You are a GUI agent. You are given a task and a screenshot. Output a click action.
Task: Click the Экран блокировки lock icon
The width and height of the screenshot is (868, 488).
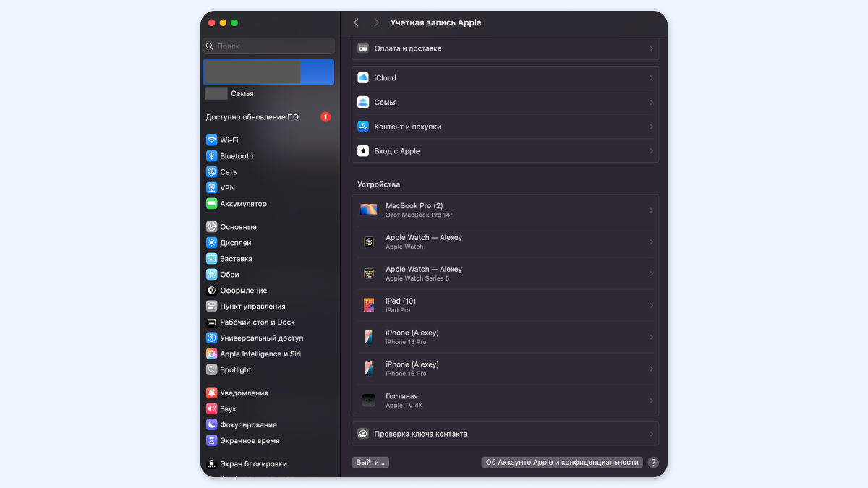pos(211,464)
